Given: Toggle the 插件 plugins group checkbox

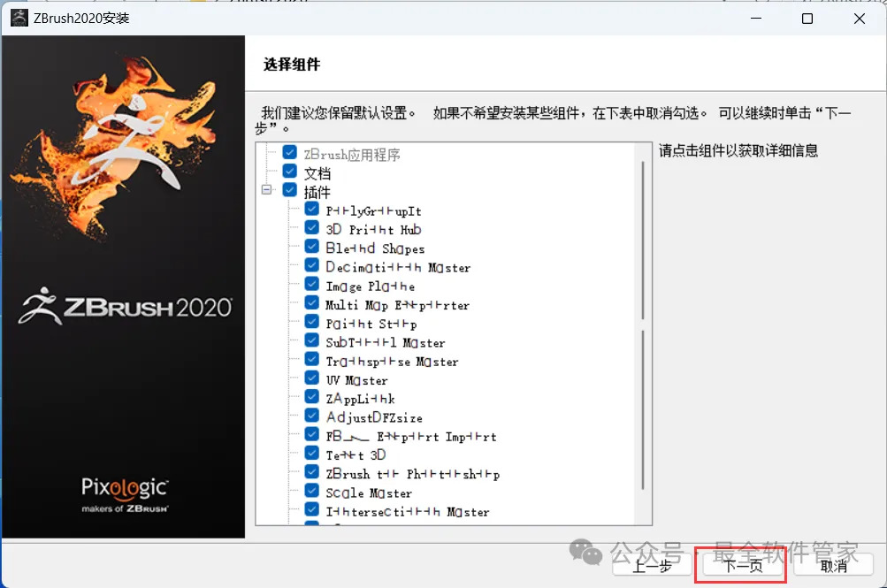Looking at the screenshot, I should [290, 189].
